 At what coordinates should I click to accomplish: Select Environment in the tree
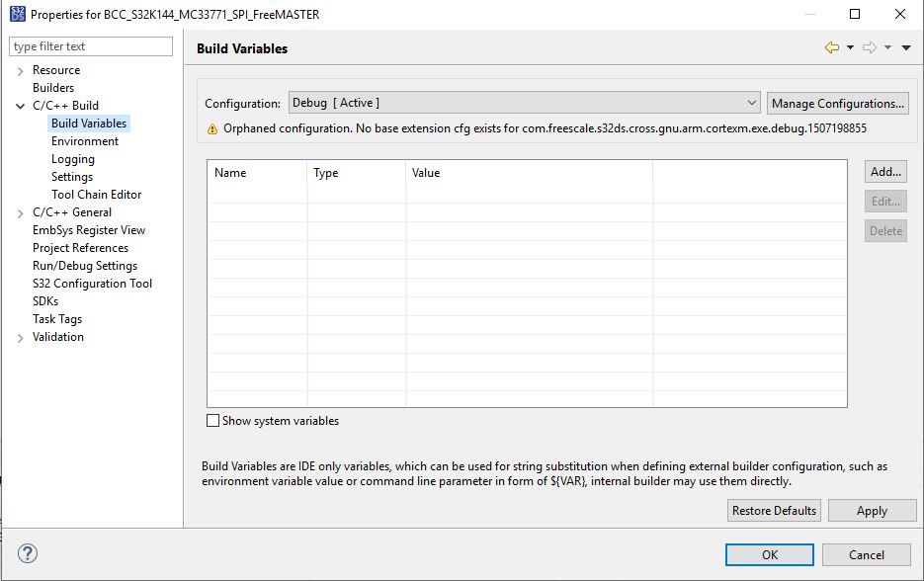85,141
